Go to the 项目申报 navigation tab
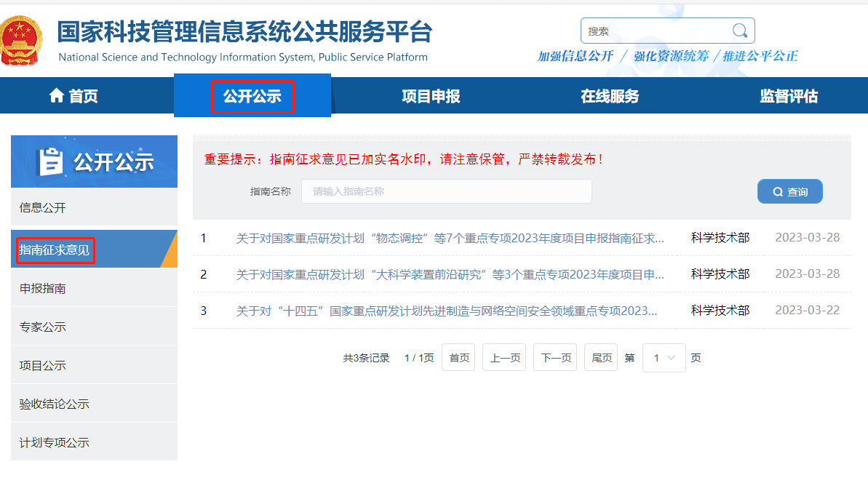The height and width of the screenshot is (483, 868). point(431,97)
